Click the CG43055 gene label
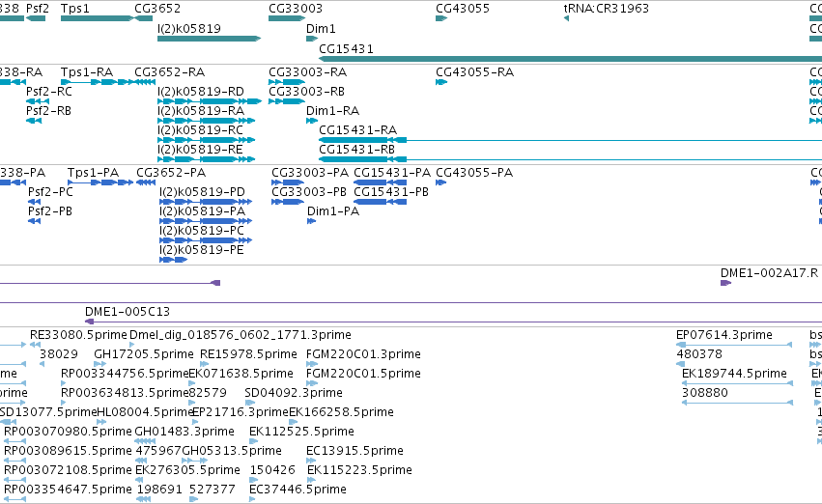This screenshot has width=822, height=504. [463, 9]
